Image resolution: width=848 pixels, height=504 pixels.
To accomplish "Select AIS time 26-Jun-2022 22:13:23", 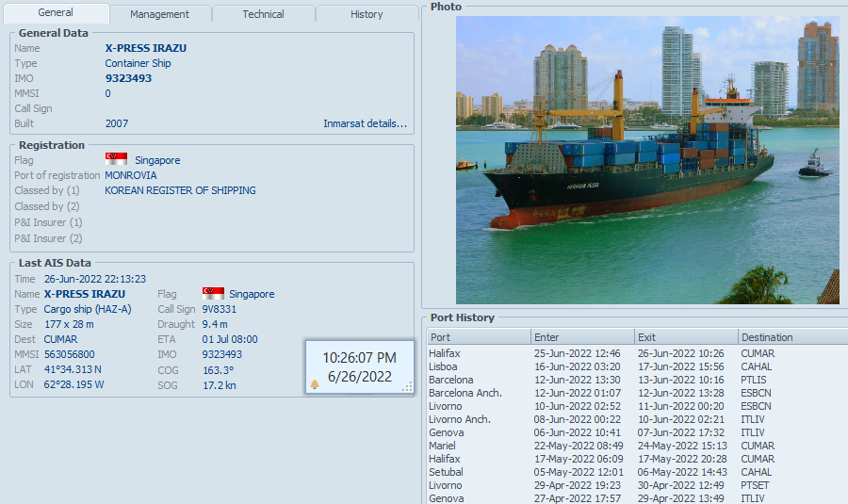I will pyautogui.click(x=95, y=279).
